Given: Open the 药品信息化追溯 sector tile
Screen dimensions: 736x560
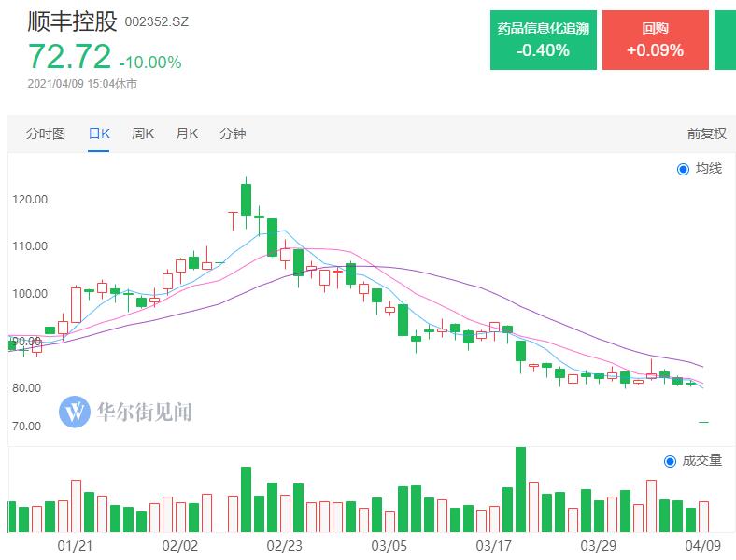Looking at the screenshot, I should (x=543, y=40).
